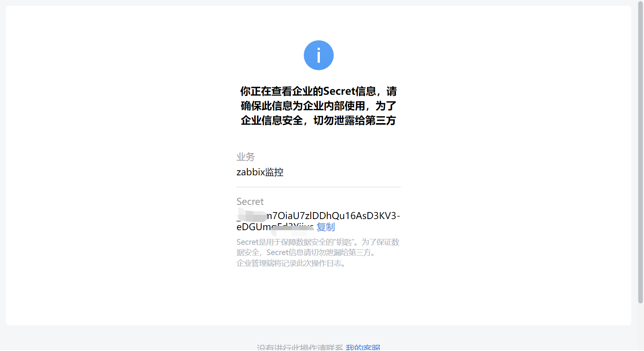The width and height of the screenshot is (644, 351).
Task: Click the "i" symbol inside the blue circle
Action: (x=318, y=55)
